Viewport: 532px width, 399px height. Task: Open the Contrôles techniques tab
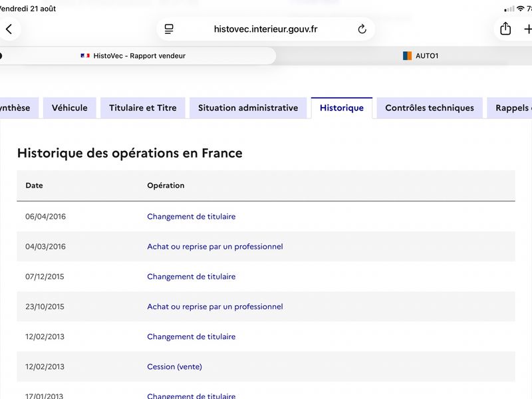(430, 108)
